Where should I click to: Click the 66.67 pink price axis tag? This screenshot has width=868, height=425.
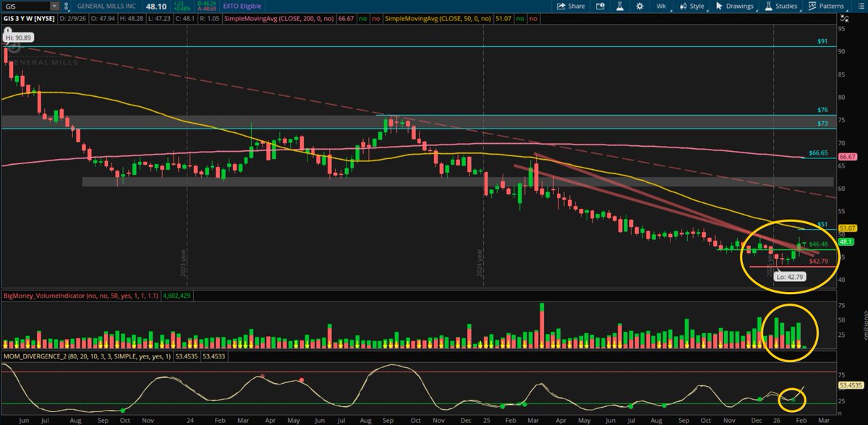point(846,156)
